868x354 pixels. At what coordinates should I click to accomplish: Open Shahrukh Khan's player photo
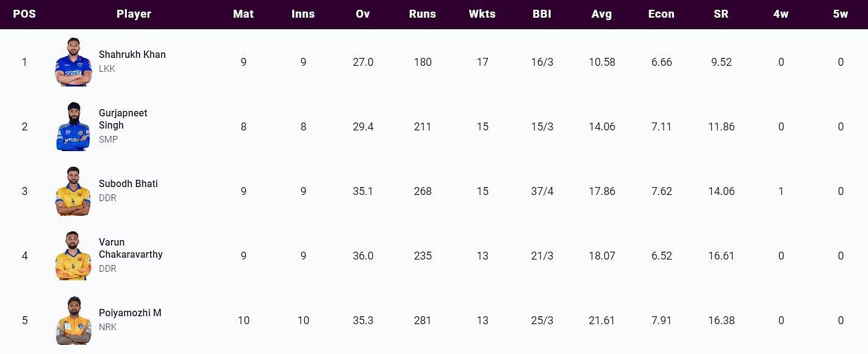[x=73, y=62]
